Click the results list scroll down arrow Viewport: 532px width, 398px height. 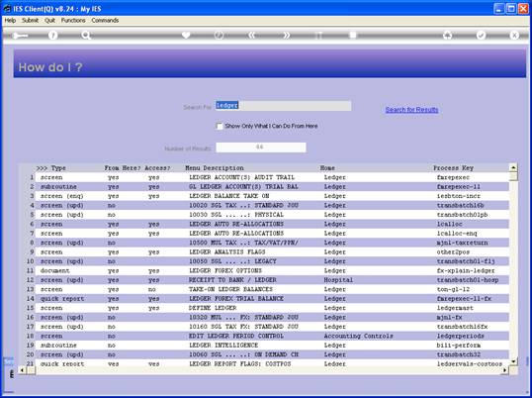tap(513, 361)
